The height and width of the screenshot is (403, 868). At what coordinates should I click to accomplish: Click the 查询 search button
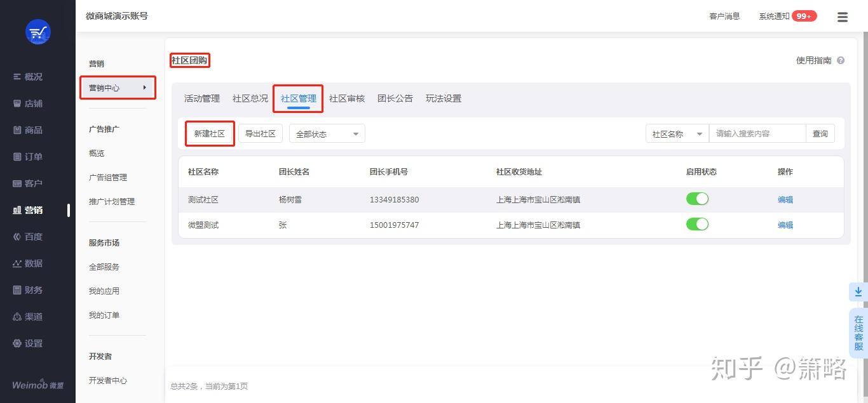pyautogui.click(x=820, y=134)
